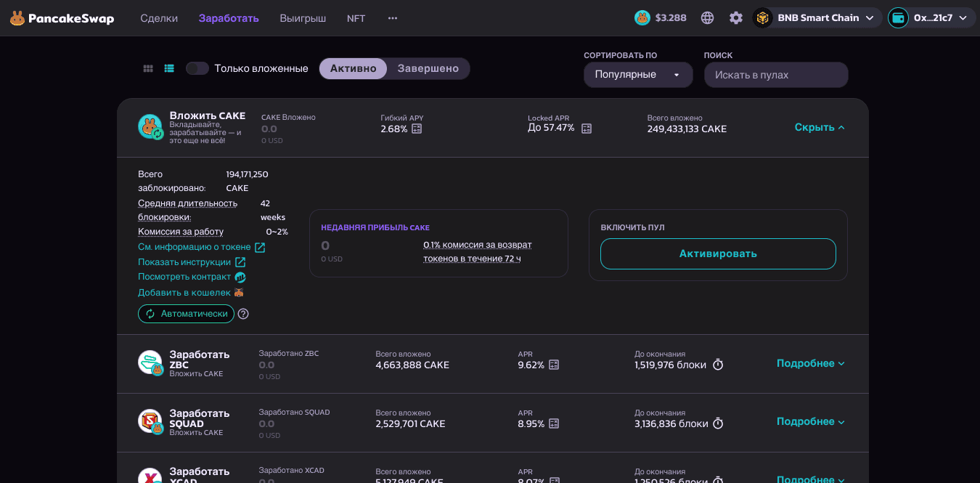Image resolution: width=980 pixels, height=483 pixels.
Task: Click the Заработать SQUAD pool title
Action: click(x=200, y=418)
